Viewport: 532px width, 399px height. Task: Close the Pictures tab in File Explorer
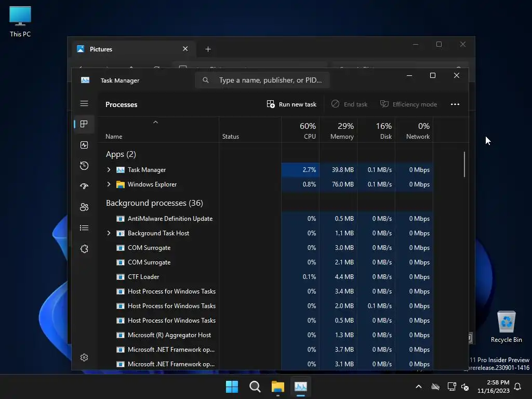pyautogui.click(x=185, y=49)
